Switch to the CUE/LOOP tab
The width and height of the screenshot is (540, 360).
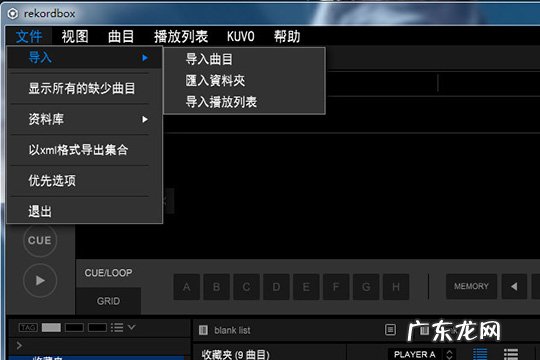click(x=108, y=273)
